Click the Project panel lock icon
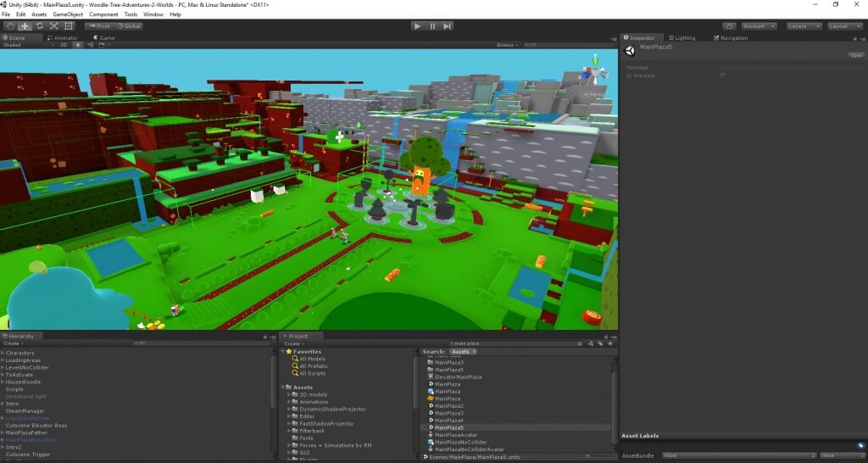 (x=608, y=336)
